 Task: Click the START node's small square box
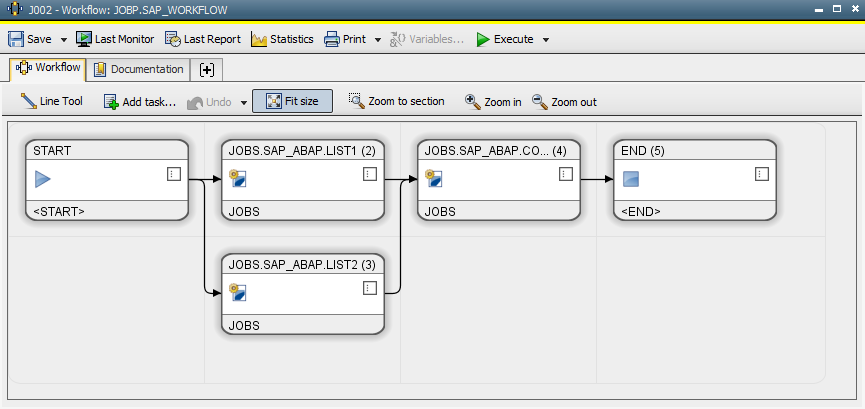(173, 174)
